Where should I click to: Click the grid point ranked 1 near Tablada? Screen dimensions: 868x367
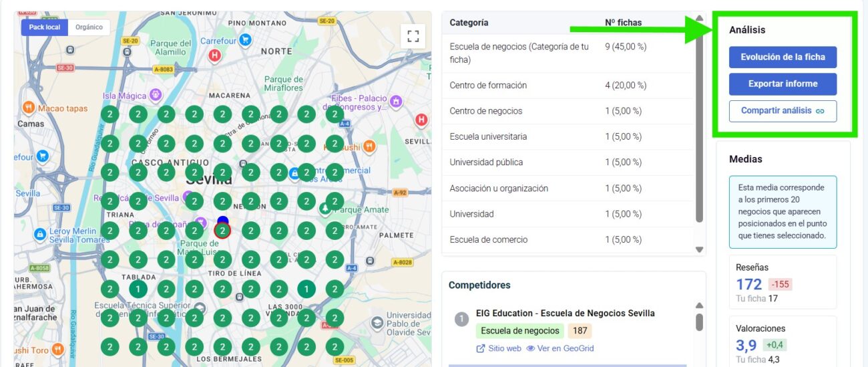pos(138,289)
